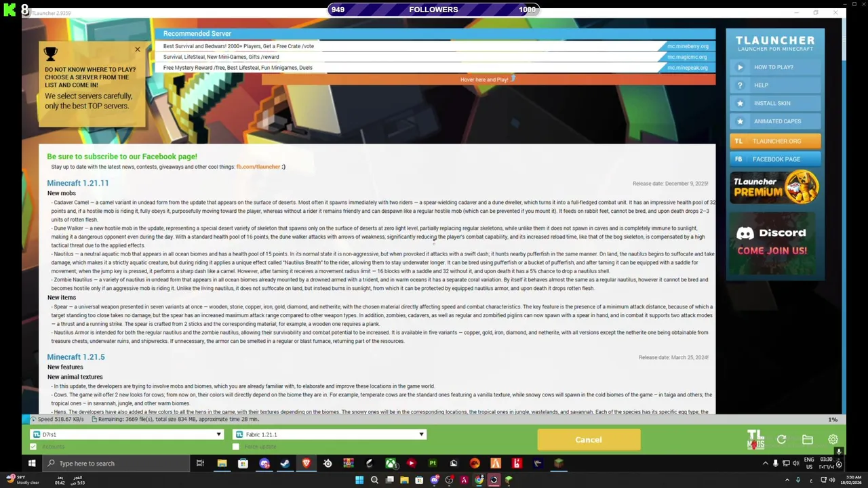Image resolution: width=868 pixels, height=488 pixels.
Task: Toggle the Accounts checkbox
Action: point(33,447)
